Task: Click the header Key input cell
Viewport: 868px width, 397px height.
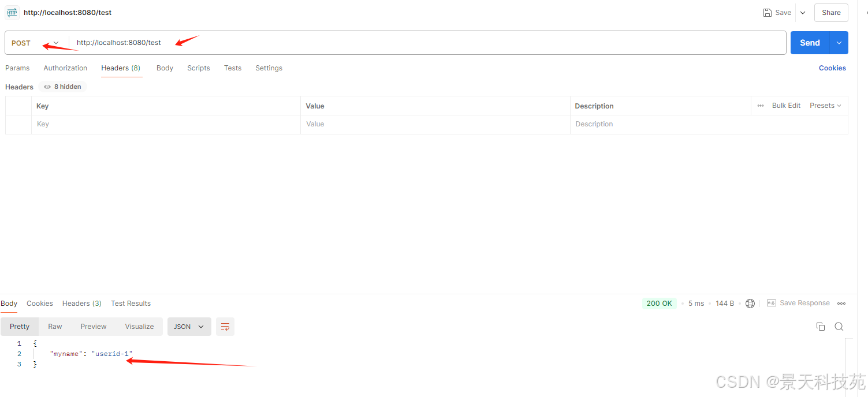Action: click(x=166, y=125)
